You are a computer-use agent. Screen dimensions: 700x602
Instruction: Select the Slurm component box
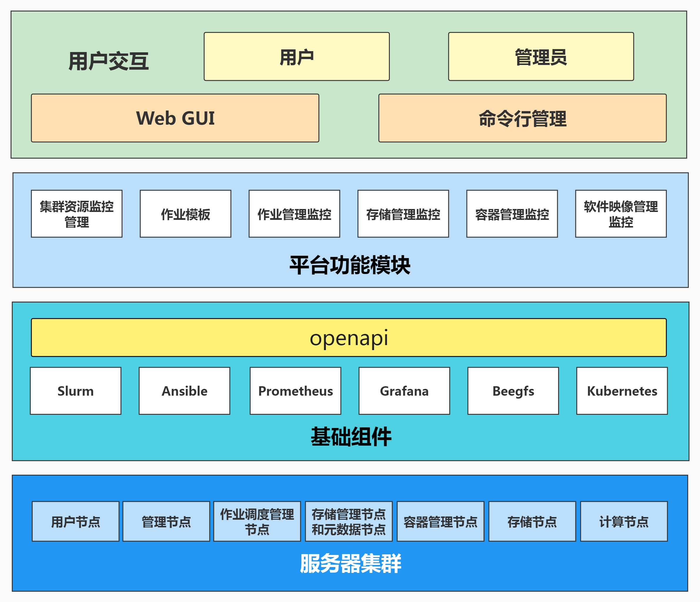(x=76, y=391)
